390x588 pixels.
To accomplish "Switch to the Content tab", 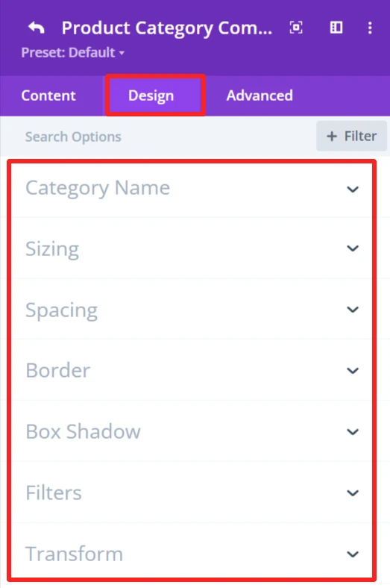I will pos(48,96).
